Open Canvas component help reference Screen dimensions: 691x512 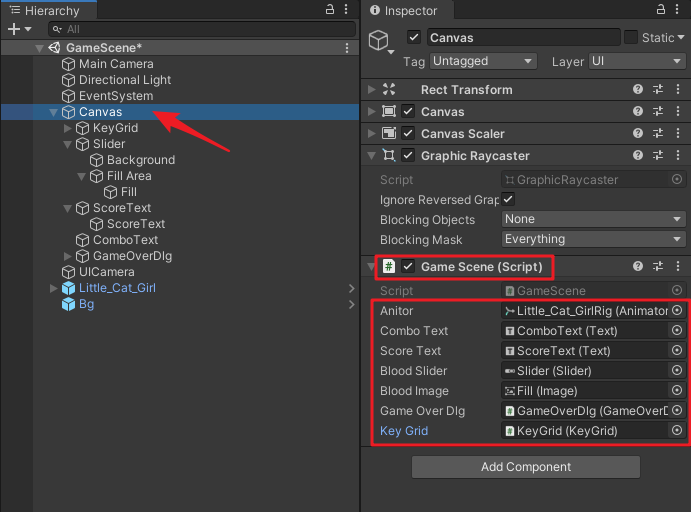(x=638, y=111)
